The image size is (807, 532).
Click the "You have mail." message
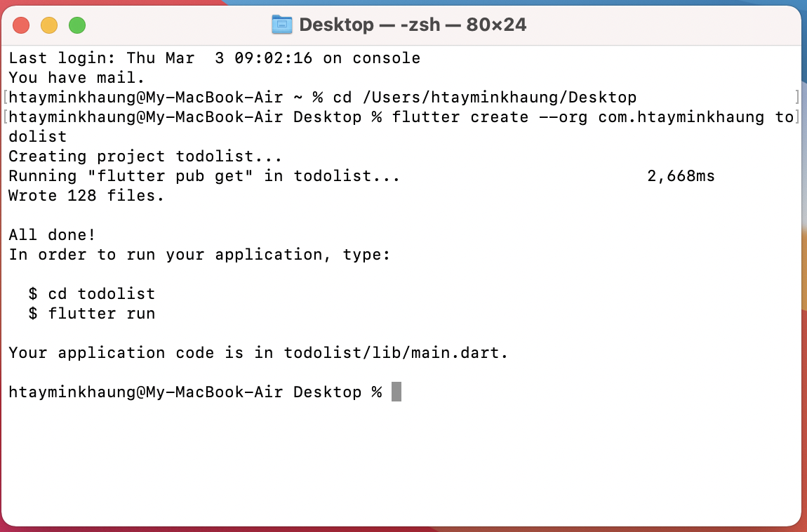(76, 78)
